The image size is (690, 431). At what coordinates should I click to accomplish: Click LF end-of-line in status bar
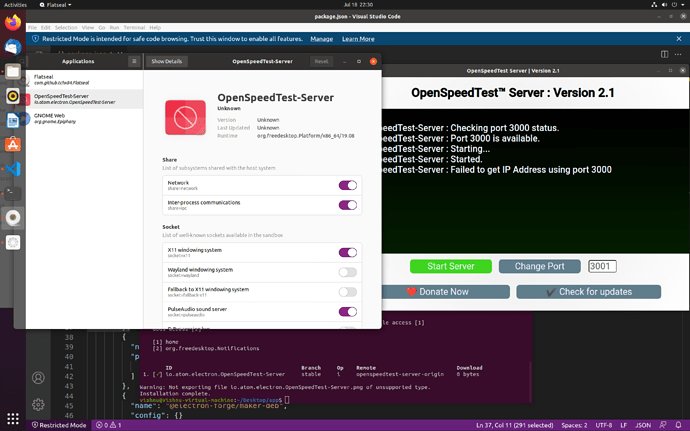coord(623,425)
